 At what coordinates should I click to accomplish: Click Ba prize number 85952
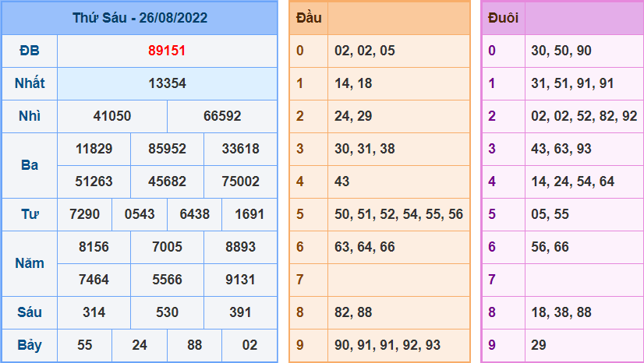click(x=167, y=149)
